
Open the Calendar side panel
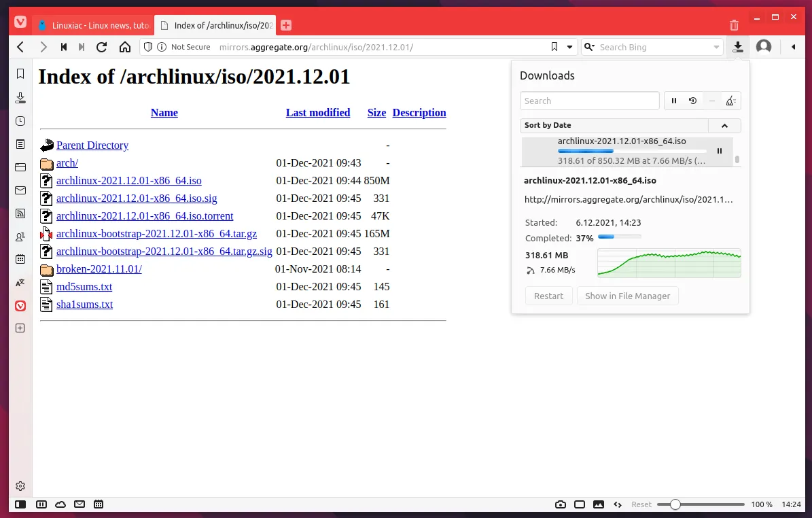click(20, 259)
